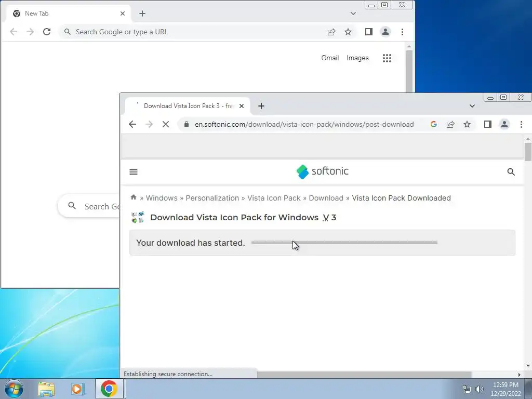532x399 pixels.
Task: Share page in New Tab window
Action: pyautogui.click(x=331, y=32)
